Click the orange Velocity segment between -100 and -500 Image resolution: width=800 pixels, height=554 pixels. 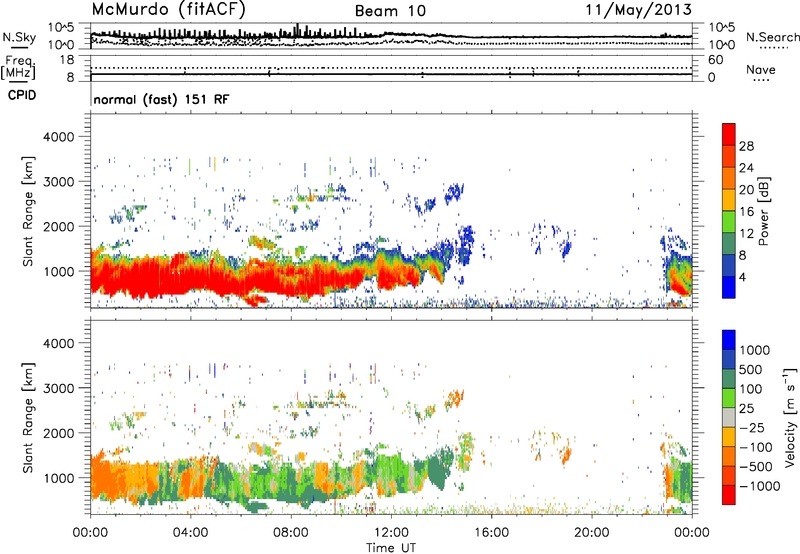point(729,456)
